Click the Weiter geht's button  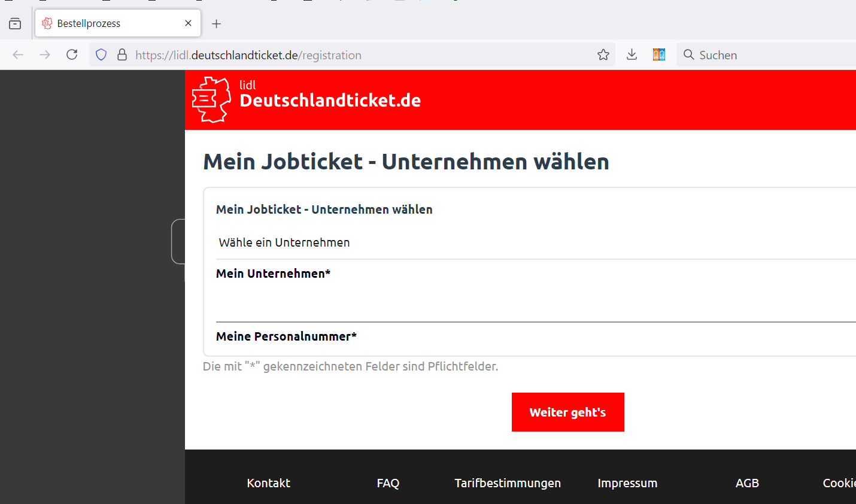tap(568, 412)
